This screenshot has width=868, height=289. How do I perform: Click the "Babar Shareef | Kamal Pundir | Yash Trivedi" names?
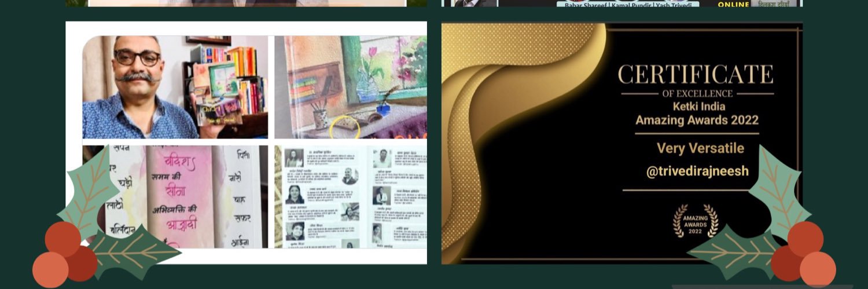pos(629,4)
